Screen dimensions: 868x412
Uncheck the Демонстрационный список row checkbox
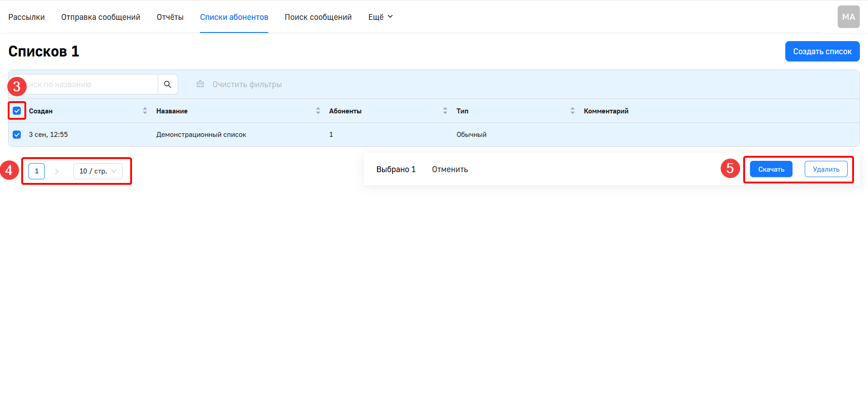click(x=17, y=135)
